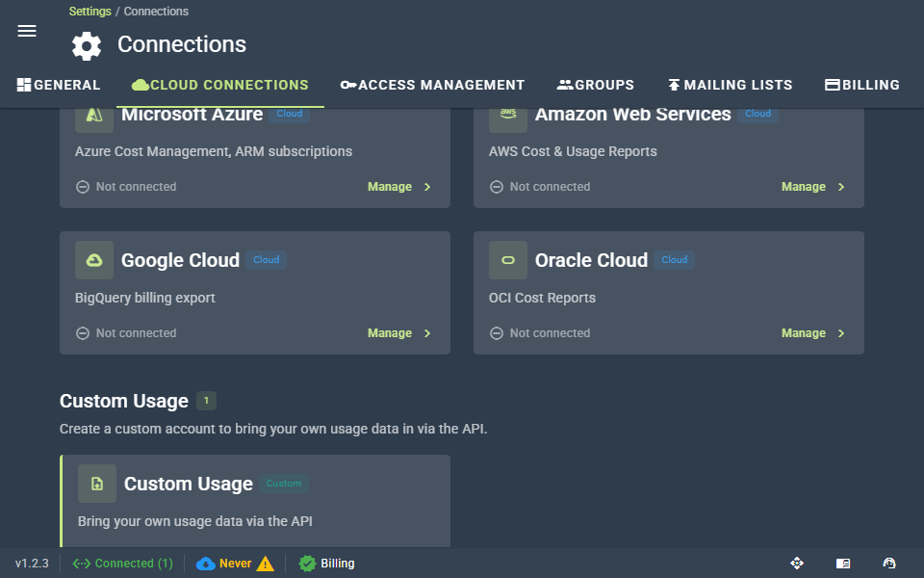
Task: Click the chevron next to AWS Manage
Action: 841,187
